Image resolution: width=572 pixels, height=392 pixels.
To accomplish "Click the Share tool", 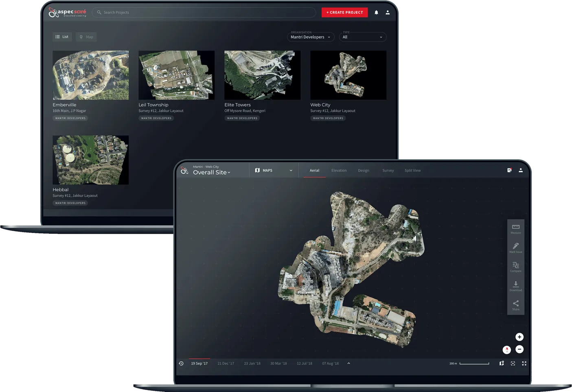I will pos(516,306).
